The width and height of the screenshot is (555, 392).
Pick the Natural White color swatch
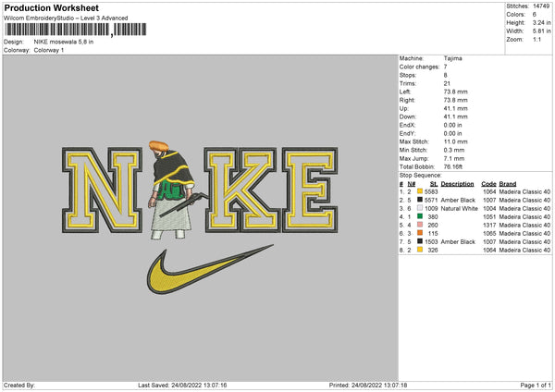point(420,208)
